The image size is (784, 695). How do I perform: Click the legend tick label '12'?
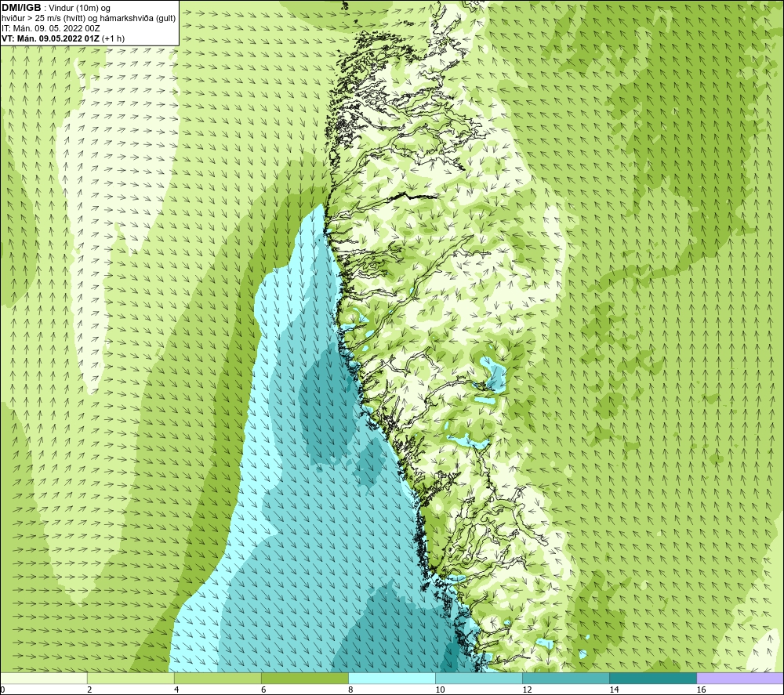(527, 690)
